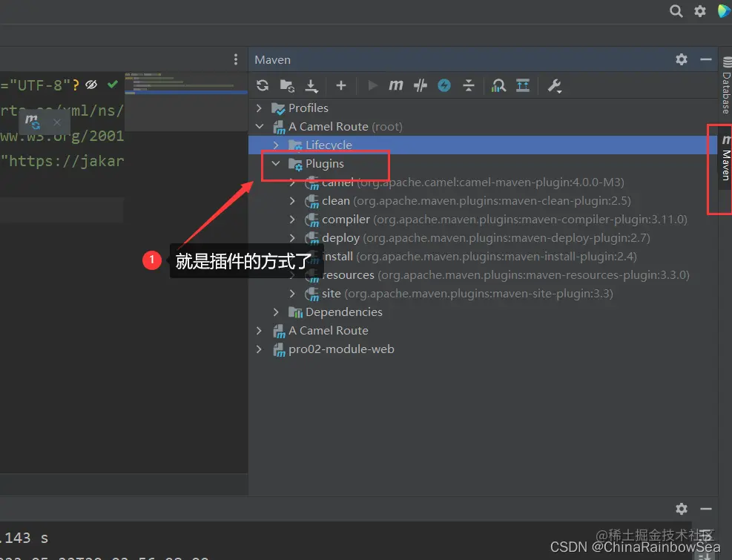Generate sources and update folders icon
The width and height of the screenshot is (732, 560).
[287, 85]
